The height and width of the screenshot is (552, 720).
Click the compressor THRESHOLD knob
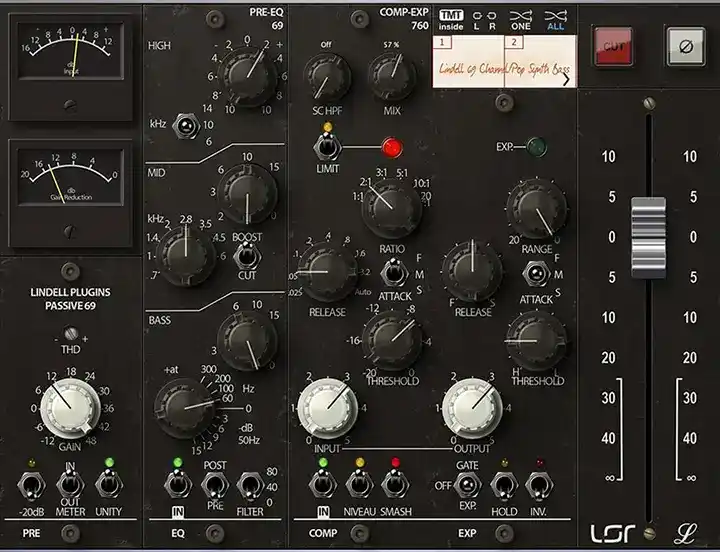[392, 340]
